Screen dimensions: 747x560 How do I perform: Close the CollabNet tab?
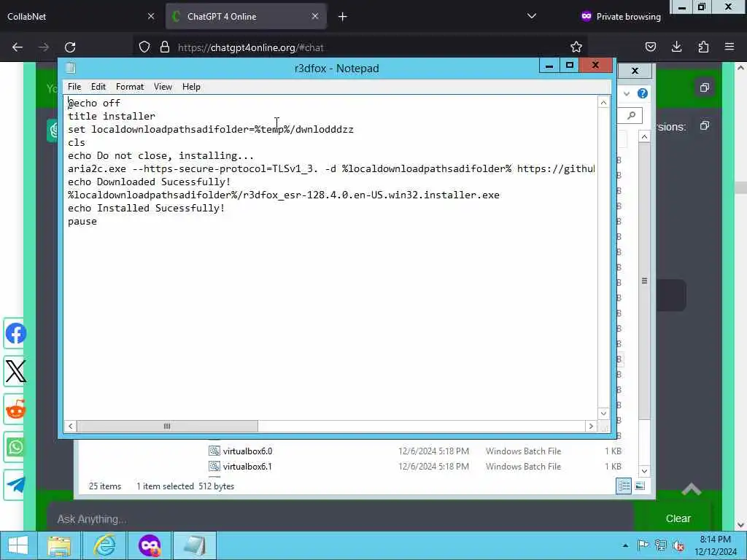click(151, 16)
